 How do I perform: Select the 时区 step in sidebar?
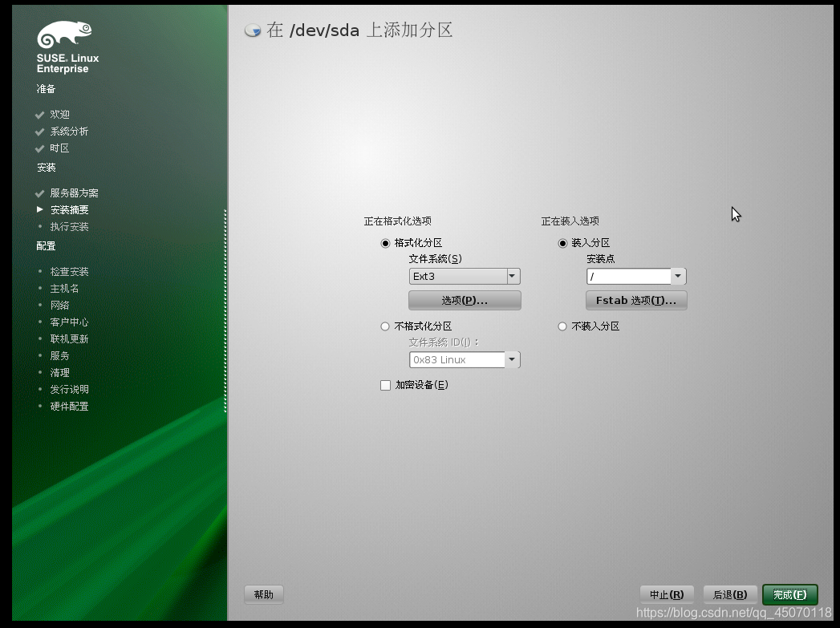[59, 148]
